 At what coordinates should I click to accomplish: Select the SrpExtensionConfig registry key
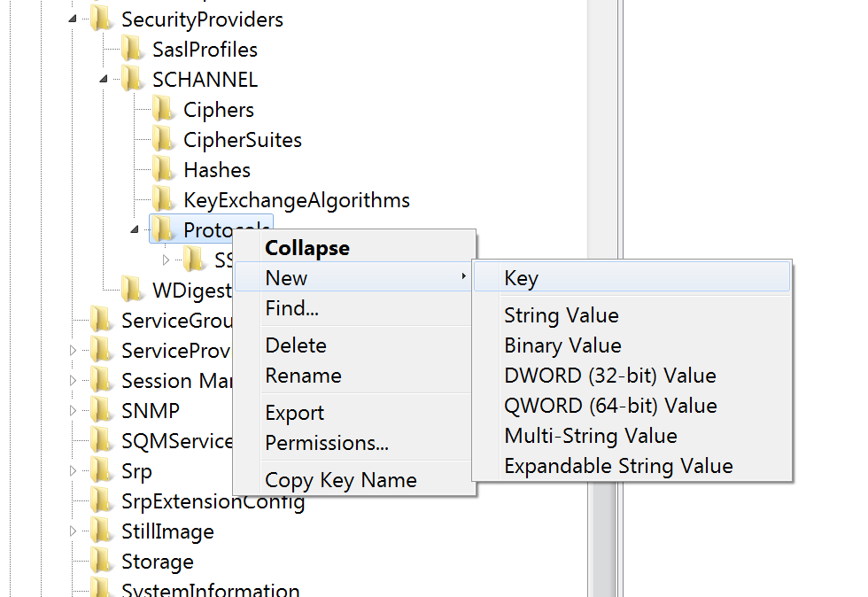213,502
